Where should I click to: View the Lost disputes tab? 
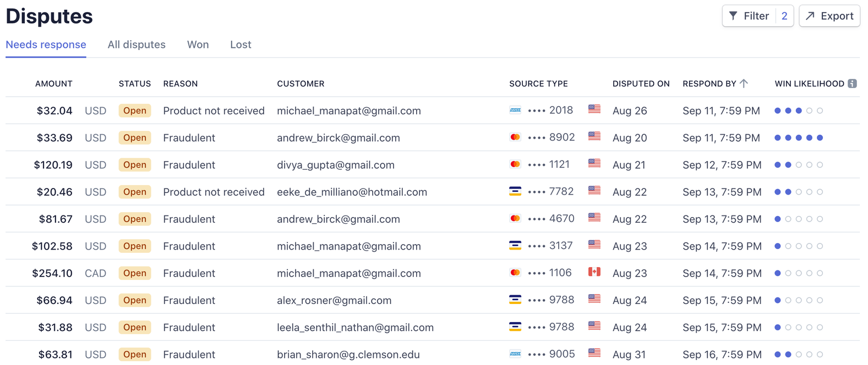pyautogui.click(x=241, y=45)
